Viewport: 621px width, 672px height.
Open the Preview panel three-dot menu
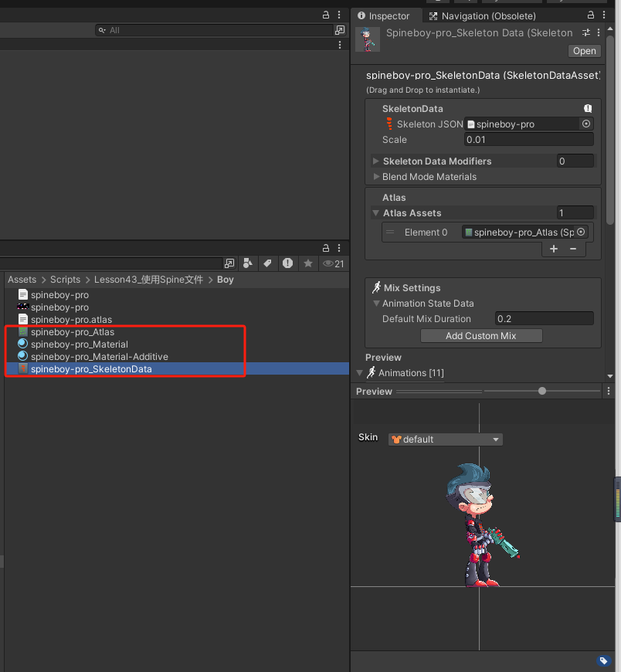(x=609, y=391)
